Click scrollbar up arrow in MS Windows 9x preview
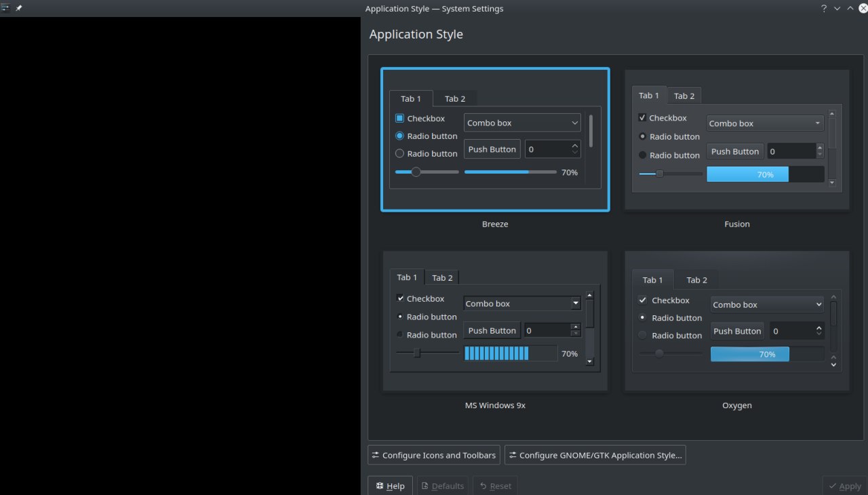 [x=589, y=295]
